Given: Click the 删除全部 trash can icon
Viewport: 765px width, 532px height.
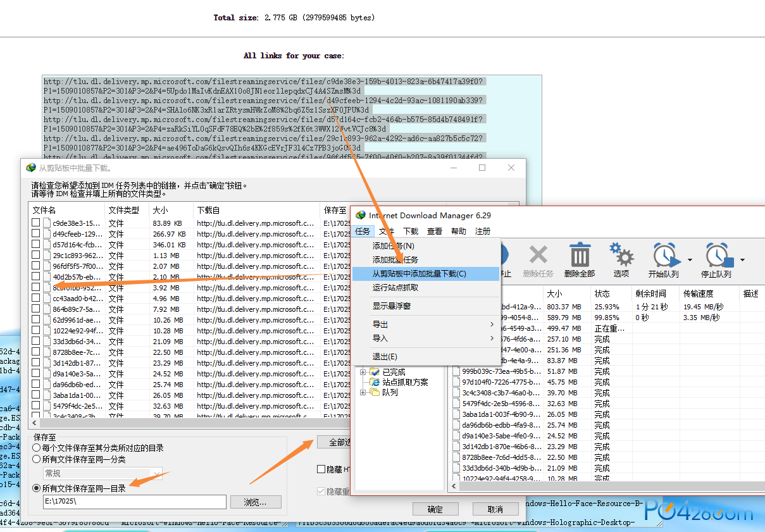Looking at the screenshot, I should click(580, 255).
